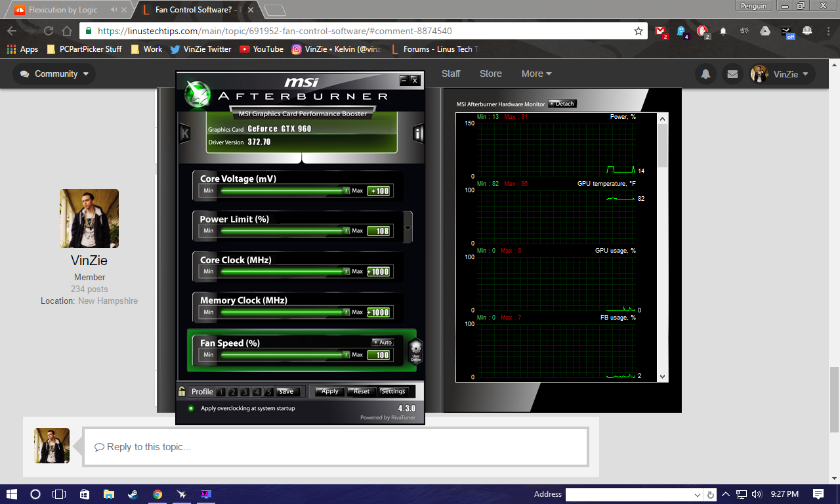Open File Explorer from the taskbar

coord(109,494)
